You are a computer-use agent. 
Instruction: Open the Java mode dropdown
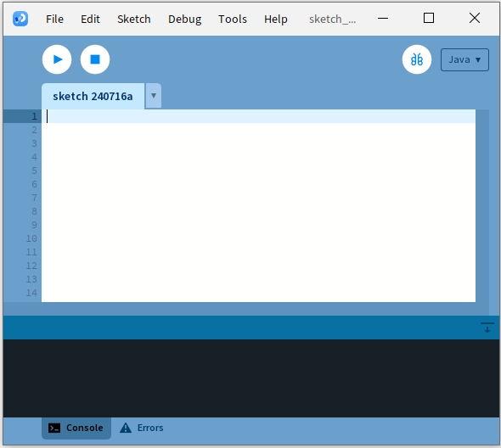click(464, 59)
